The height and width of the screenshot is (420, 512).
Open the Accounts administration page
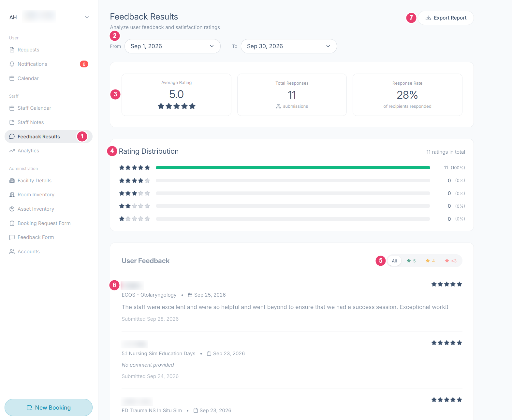[49, 252]
